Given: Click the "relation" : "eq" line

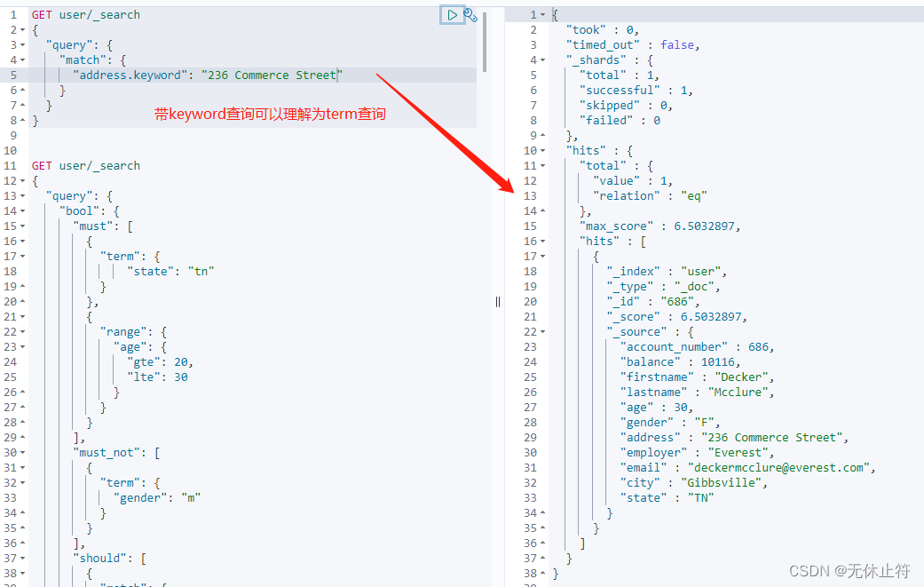Looking at the screenshot, I should pos(650,195).
